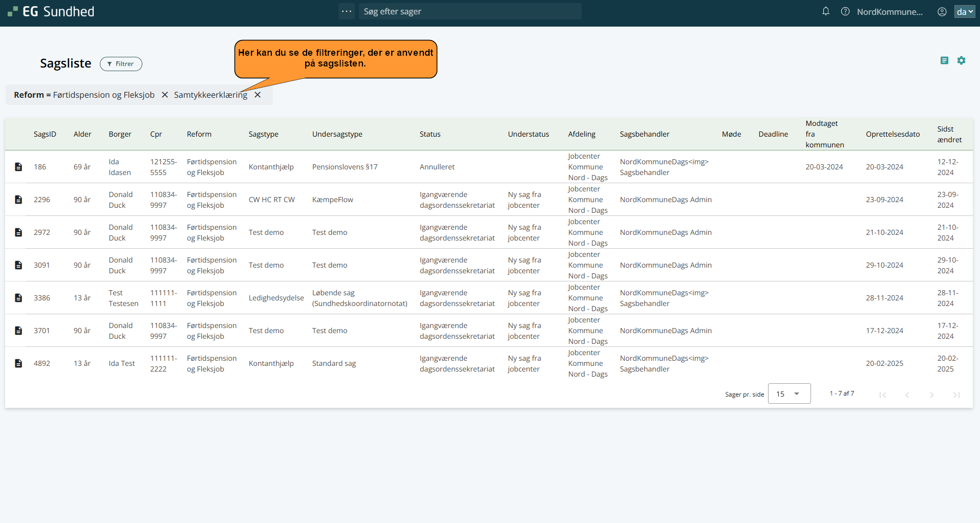The image size is (980, 523).
Task: Remove the Samtykkeerklæring filter chip
Action: 258,95
